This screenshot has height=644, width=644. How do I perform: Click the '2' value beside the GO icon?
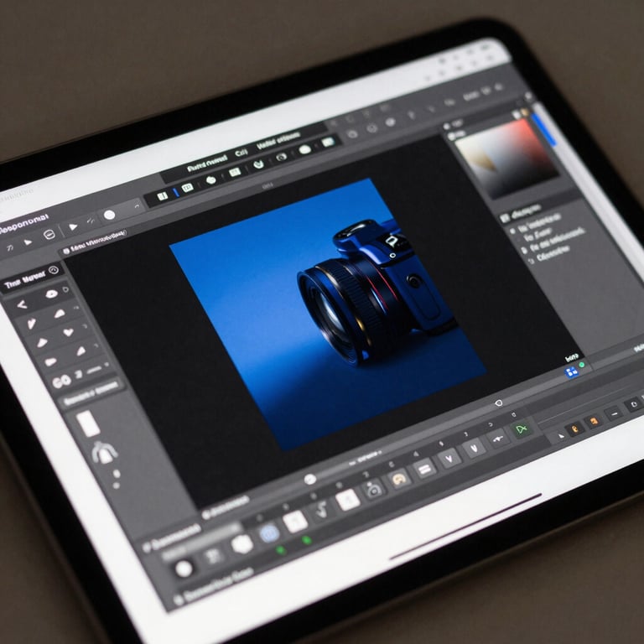coord(79,374)
